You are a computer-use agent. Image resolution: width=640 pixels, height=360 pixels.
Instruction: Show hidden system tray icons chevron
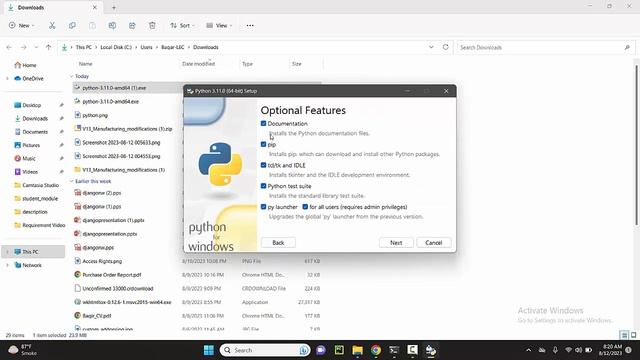(529, 350)
